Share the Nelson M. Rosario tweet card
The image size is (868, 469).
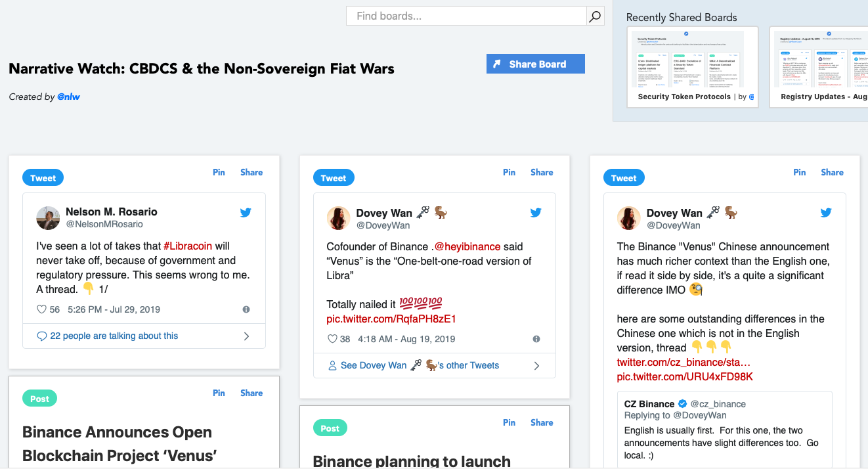(x=251, y=172)
